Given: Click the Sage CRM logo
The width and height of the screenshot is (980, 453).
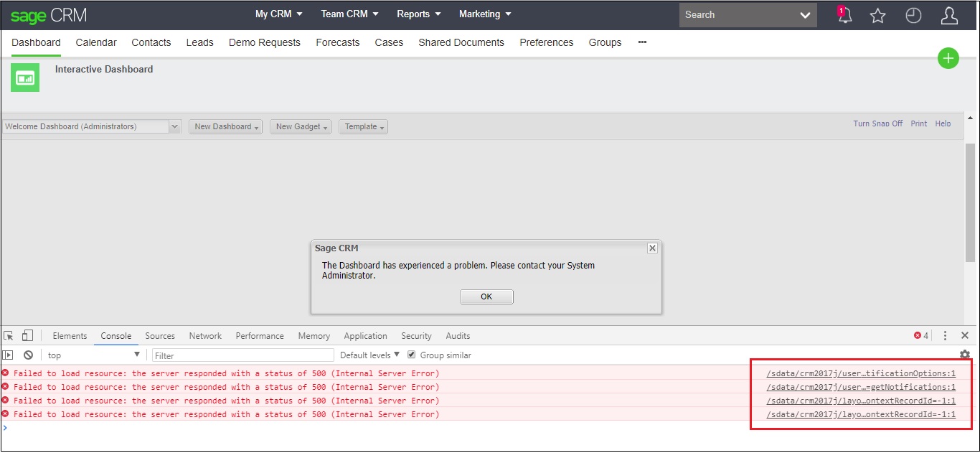Looking at the screenshot, I should pos(49,14).
